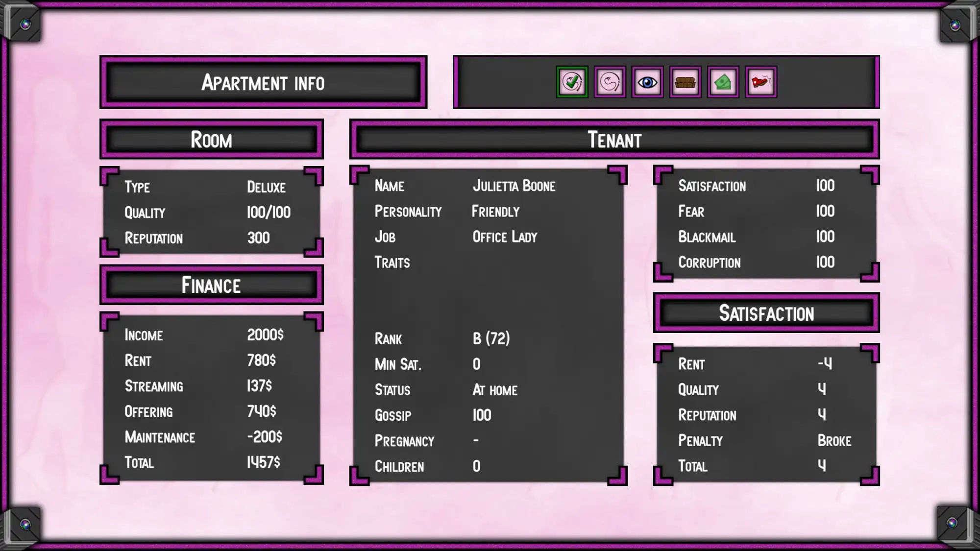The image size is (980, 551).
Task: Click the Deluxe room type value
Action: 266,187
